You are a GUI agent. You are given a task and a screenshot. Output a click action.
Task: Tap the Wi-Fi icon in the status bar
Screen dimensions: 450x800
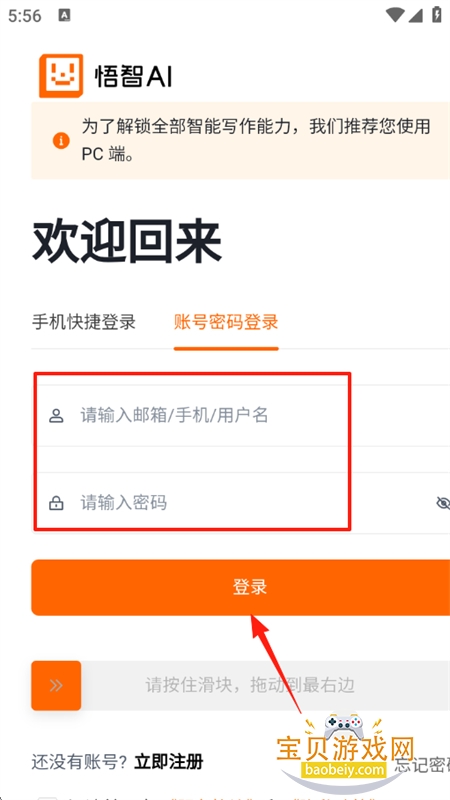click(x=395, y=15)
